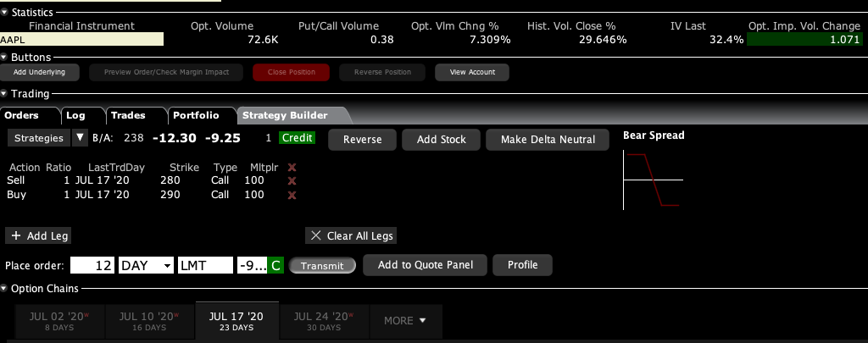Remove the Sell 280 Call leg
The image size is (868, 343).
(x=292, y=181)
